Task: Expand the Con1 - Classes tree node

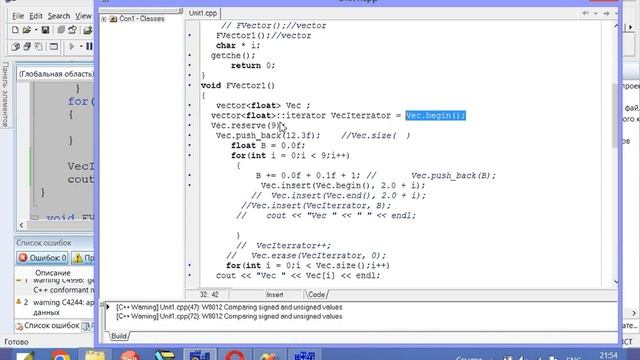Action: tap(104, 19)
